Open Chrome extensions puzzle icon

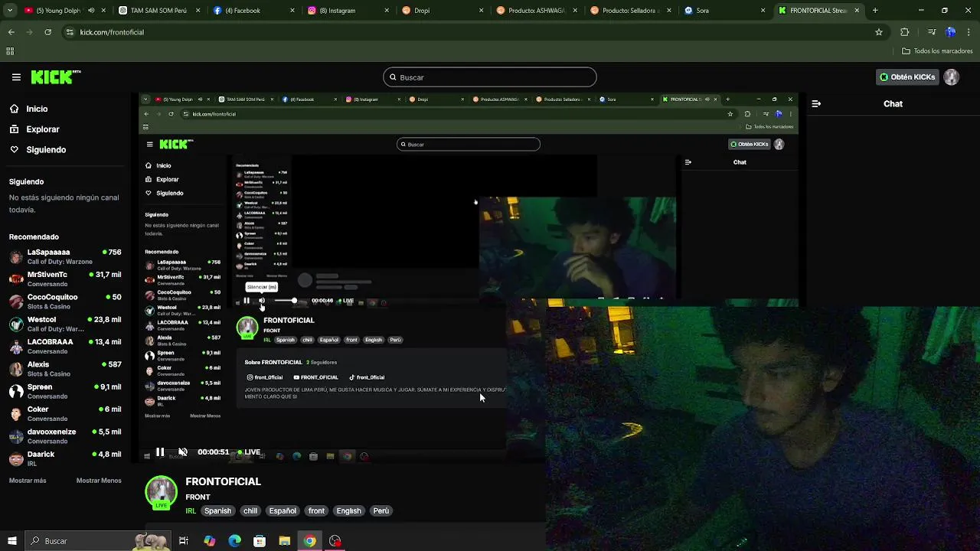[905, 32]
